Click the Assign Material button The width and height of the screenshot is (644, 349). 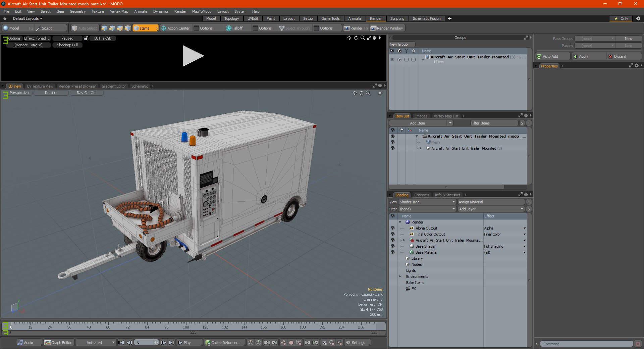[491, 202]
